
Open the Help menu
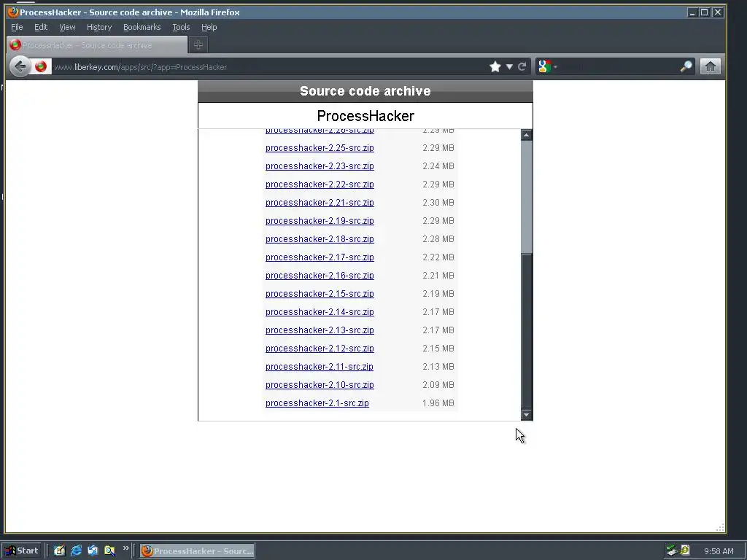209,27
